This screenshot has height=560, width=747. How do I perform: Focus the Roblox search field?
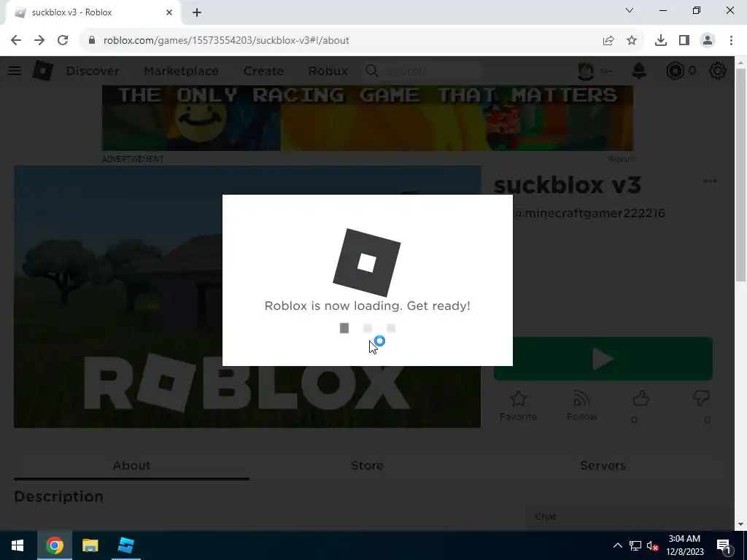pos(422,71)
